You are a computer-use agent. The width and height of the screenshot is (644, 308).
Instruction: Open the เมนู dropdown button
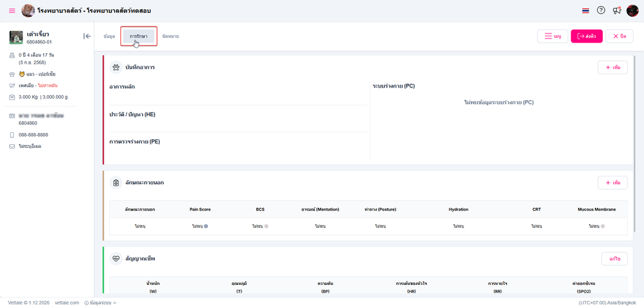coord(552,36)
